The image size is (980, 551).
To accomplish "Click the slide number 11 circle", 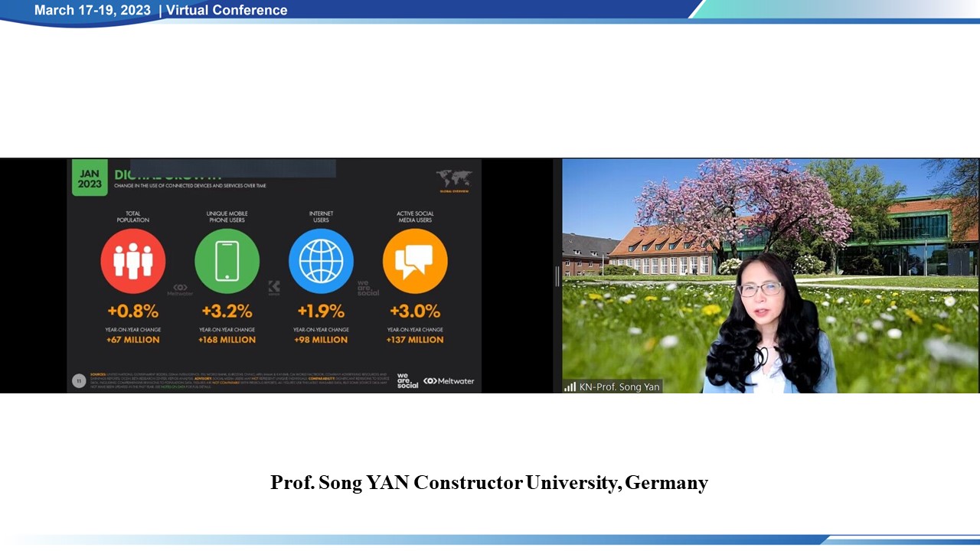I will [x=78, y=380].
